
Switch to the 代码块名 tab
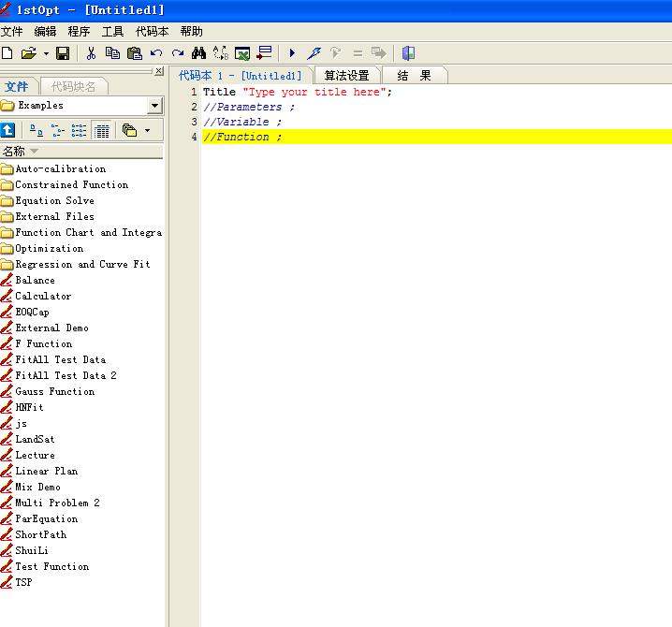[x=73, y=87]
